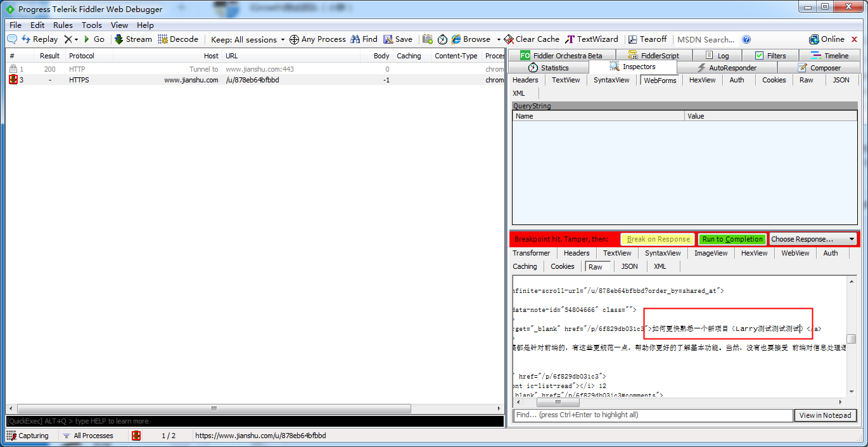
Task: Click camera screenshot icon in toolbar
Action: pos(428,39)
